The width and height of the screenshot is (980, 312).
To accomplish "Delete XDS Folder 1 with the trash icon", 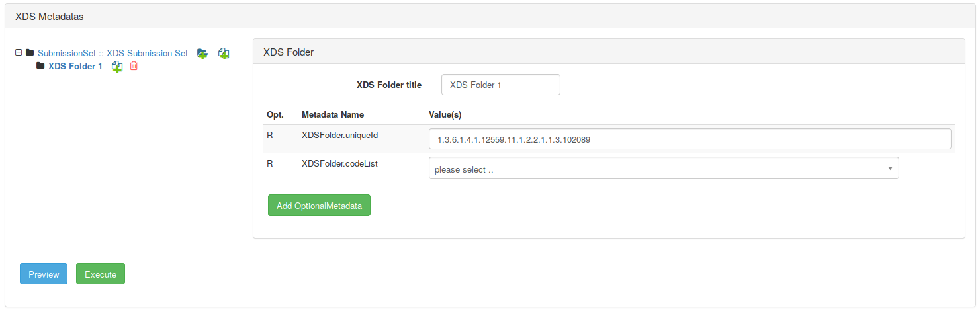I will pos(134,66).
